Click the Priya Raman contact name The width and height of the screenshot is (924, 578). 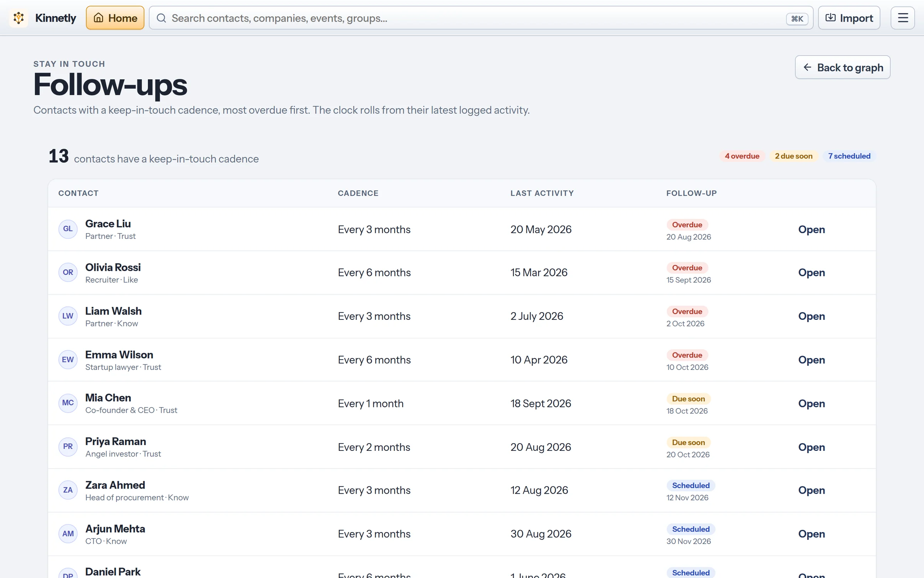[x=115, y=441]
